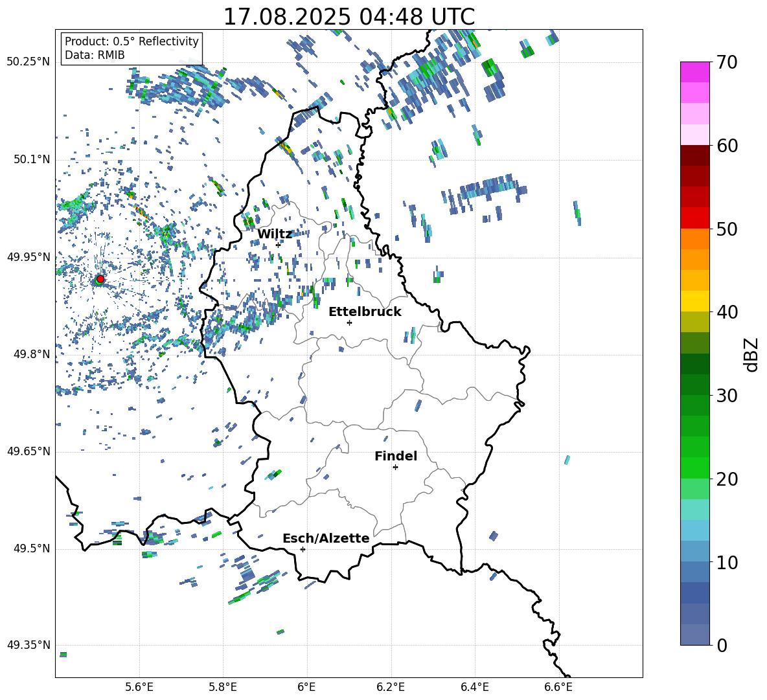Click the colorbar tick label 50
Screen dimensions: 767x700
point(727,229)
